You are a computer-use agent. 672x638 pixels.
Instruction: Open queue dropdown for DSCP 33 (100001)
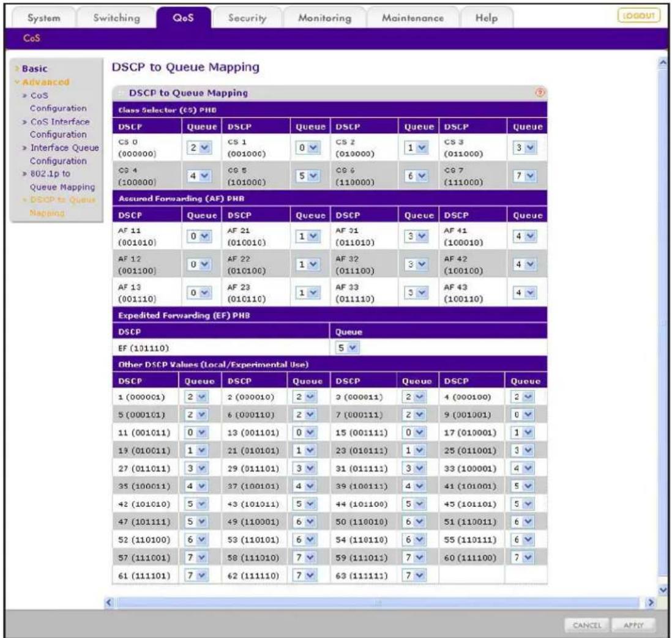523,469
